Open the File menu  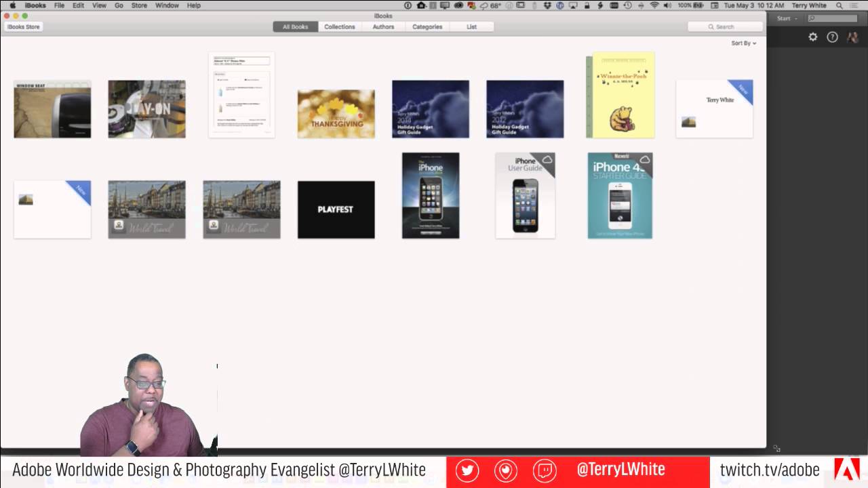[59, 5]
